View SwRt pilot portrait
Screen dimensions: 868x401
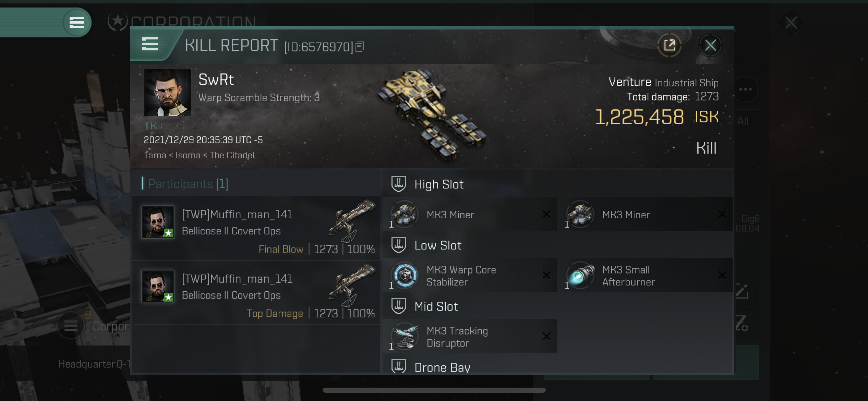[168, 93]
